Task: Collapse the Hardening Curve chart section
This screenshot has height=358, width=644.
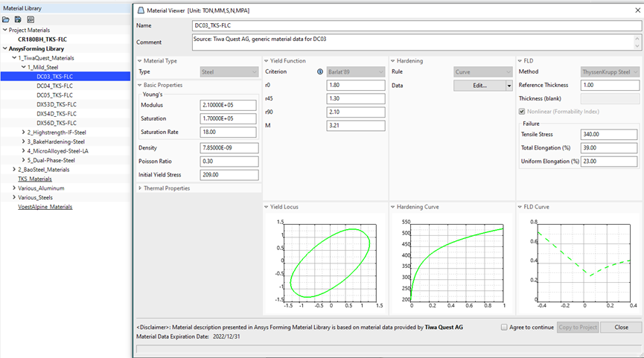Action: pyautogui.click(x=393, y=207)
